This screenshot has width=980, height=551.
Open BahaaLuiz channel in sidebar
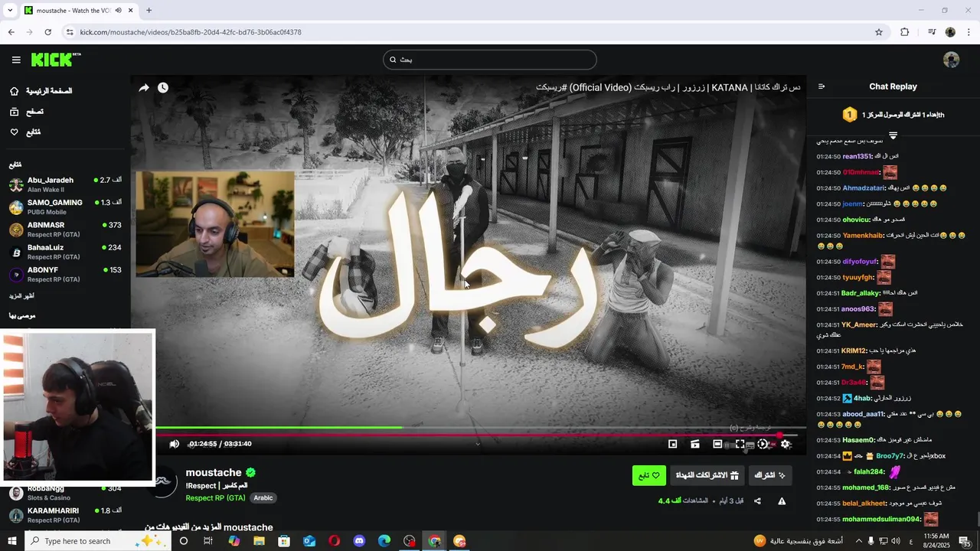coord(65,252)
